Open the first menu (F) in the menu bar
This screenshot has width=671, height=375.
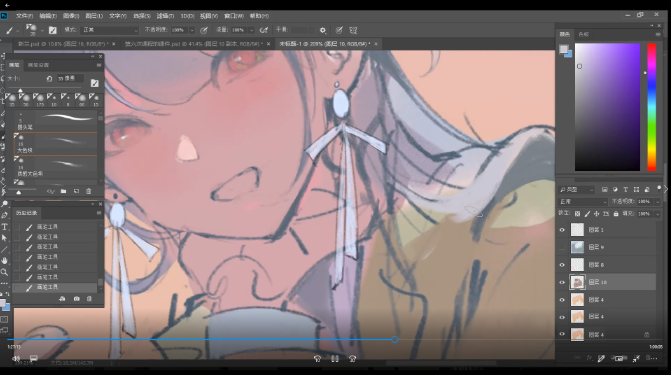pyautogui.click(x=24, y=16)
